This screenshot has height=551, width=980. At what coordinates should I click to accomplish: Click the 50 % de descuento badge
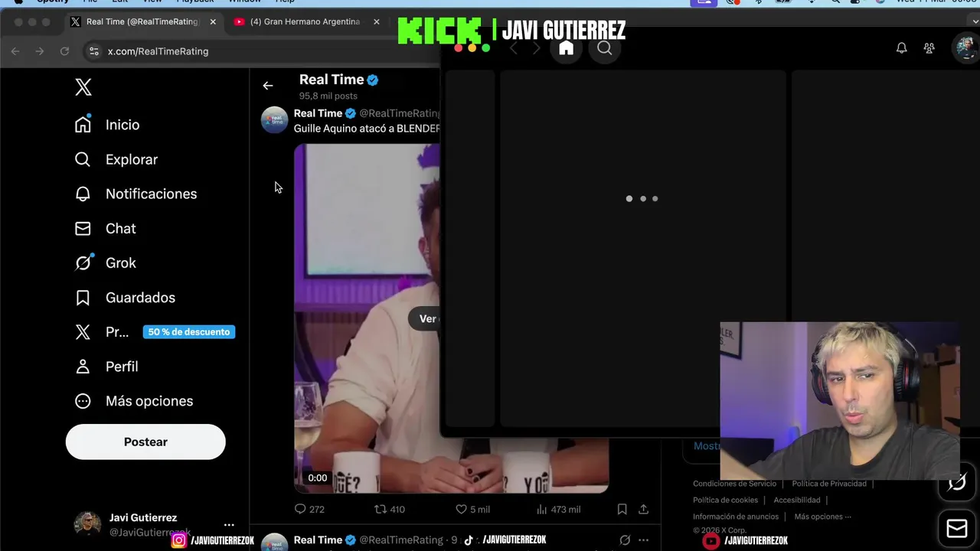point(189,332)
